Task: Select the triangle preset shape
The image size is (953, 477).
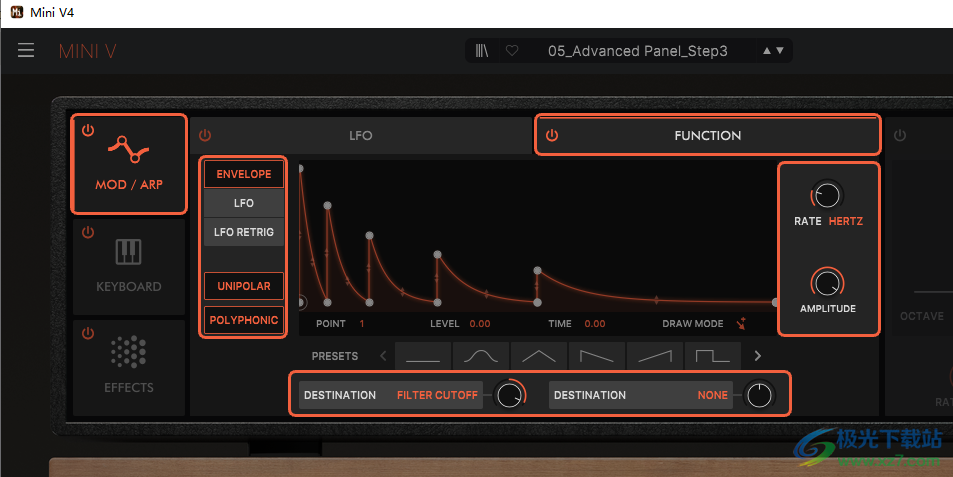Action: tap(539, 356)
